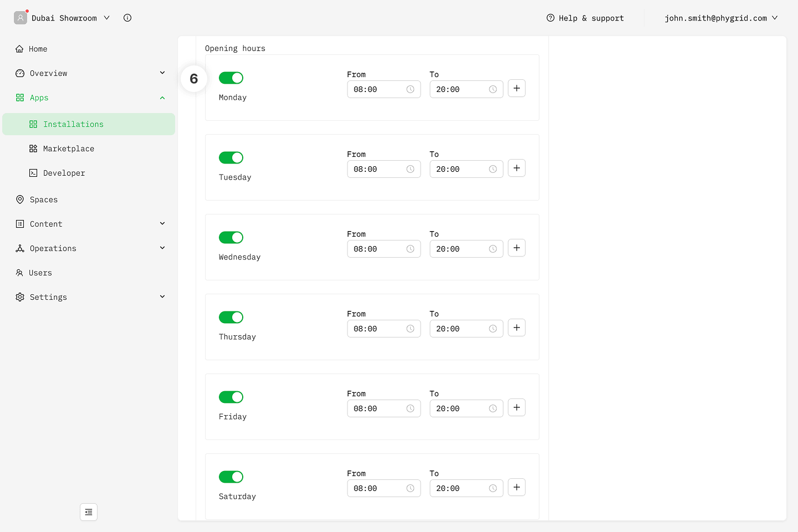Navigate to the Home link
This screenshot has width=798, height=532.
tap(38, 49)
